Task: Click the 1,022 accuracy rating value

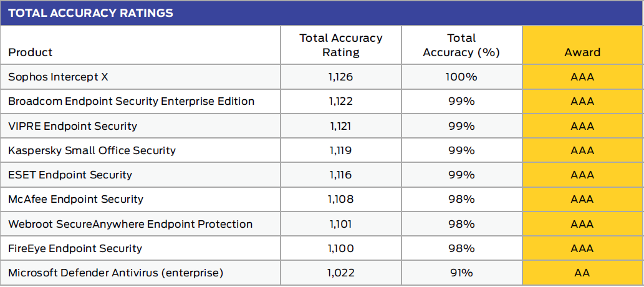Action: (x=340, y=273)
